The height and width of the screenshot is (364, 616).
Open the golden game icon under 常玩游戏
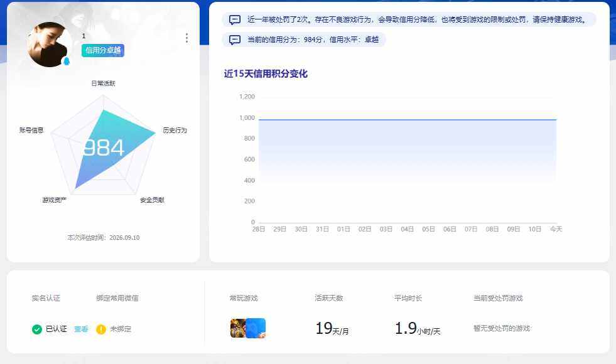[238, 328]
